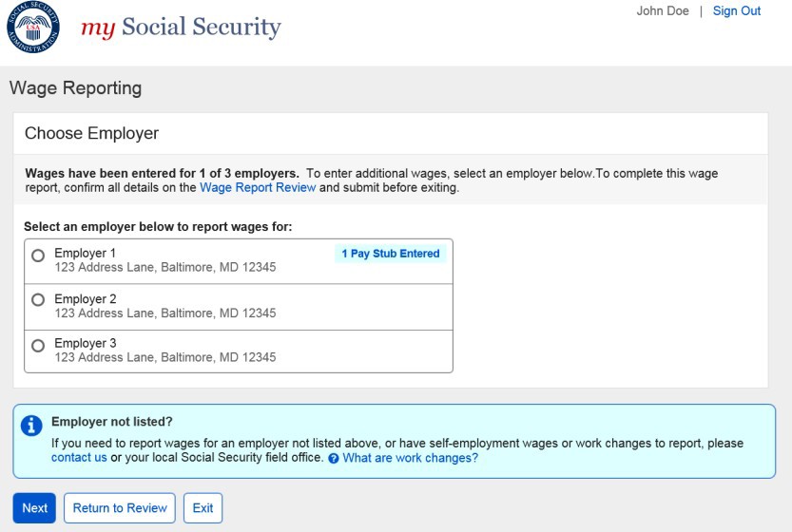Click the blue info icon in notice
Viewport: 792px width, 532px height.
click(32, 425)
